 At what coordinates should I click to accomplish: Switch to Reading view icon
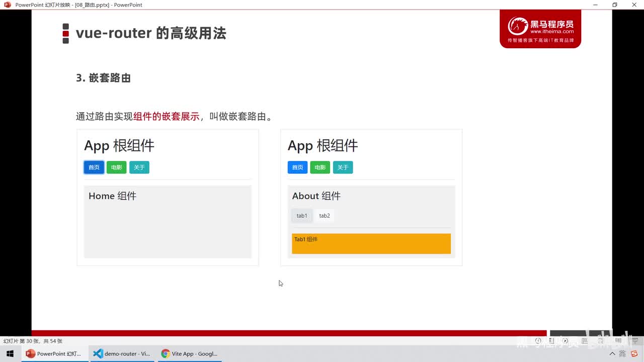pyautogui.click(x=618, y=340)
